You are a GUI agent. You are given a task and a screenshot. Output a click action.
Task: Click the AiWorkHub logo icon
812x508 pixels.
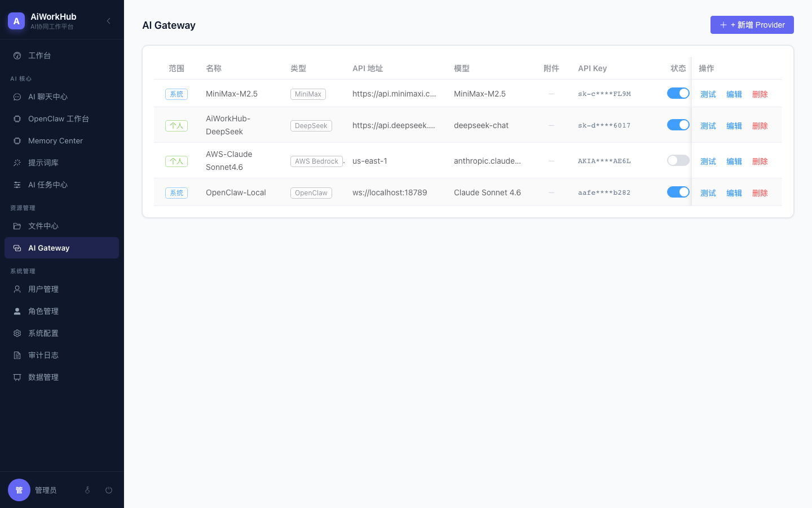point(16,21)
